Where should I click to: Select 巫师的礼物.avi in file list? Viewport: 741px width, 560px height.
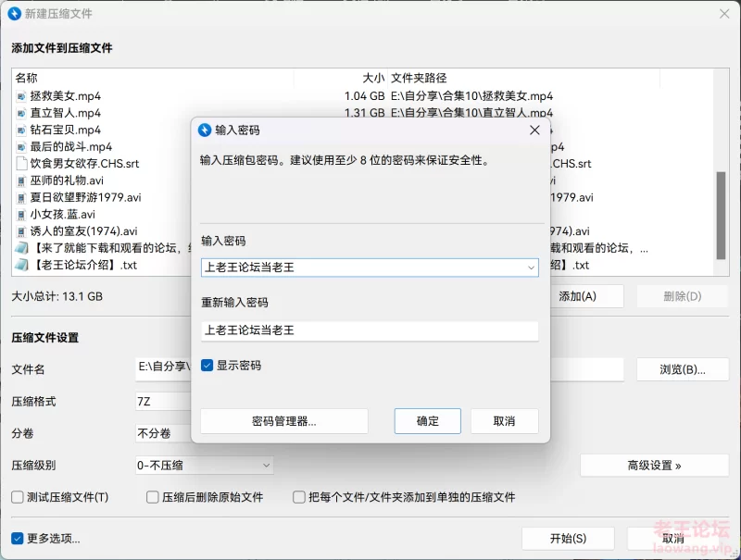coord(67,180)
